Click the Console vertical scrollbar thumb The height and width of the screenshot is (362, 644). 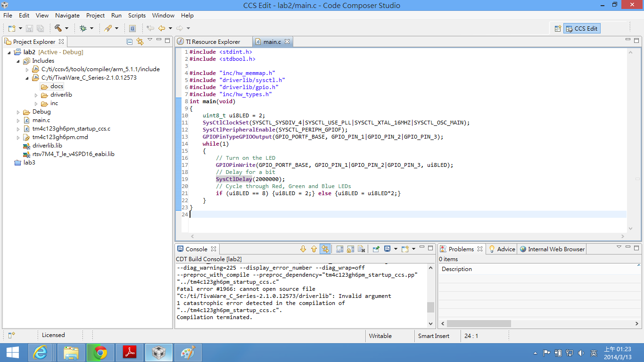click(x=430, y=307)
